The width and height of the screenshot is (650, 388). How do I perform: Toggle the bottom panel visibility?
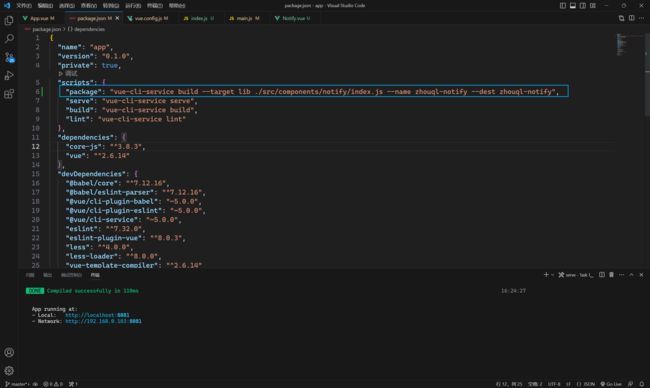pyautogui.click(x=572, y=5)
